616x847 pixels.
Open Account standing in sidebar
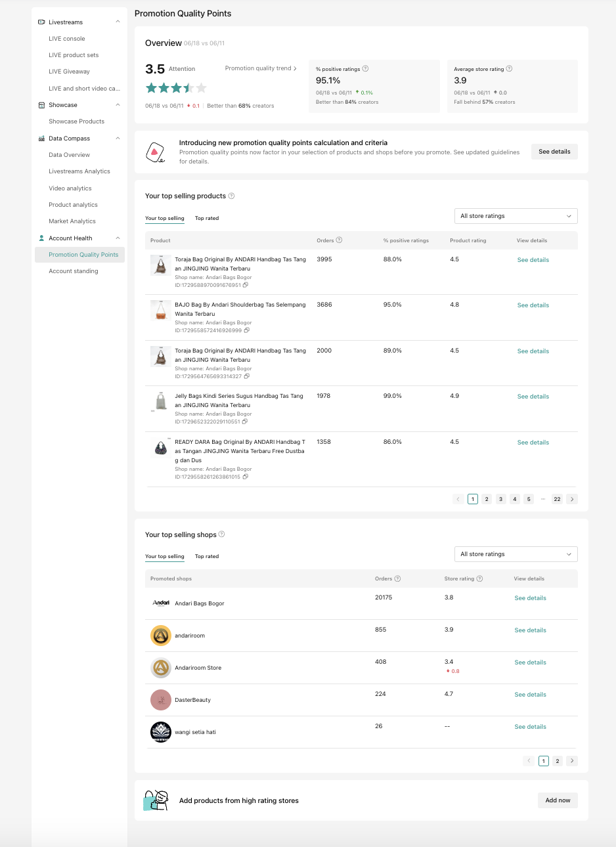coord(74,271)
